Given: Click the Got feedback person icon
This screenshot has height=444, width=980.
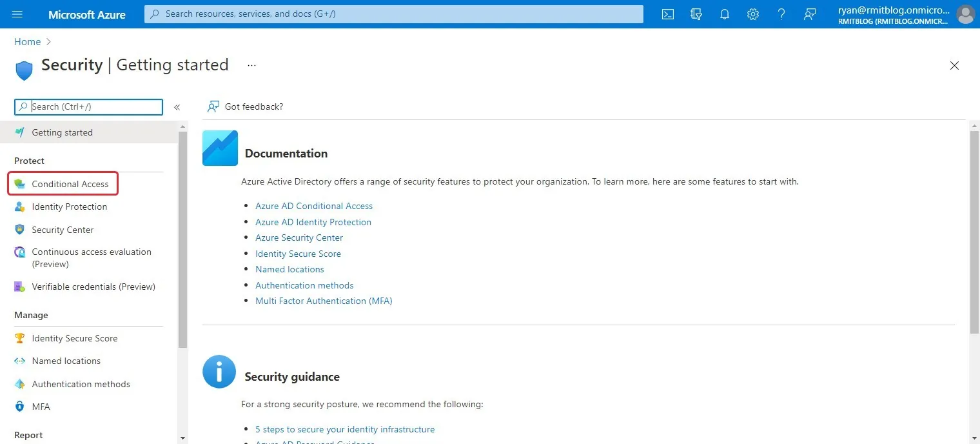Looking at the screenshot, I should click(x=213, y=106).
